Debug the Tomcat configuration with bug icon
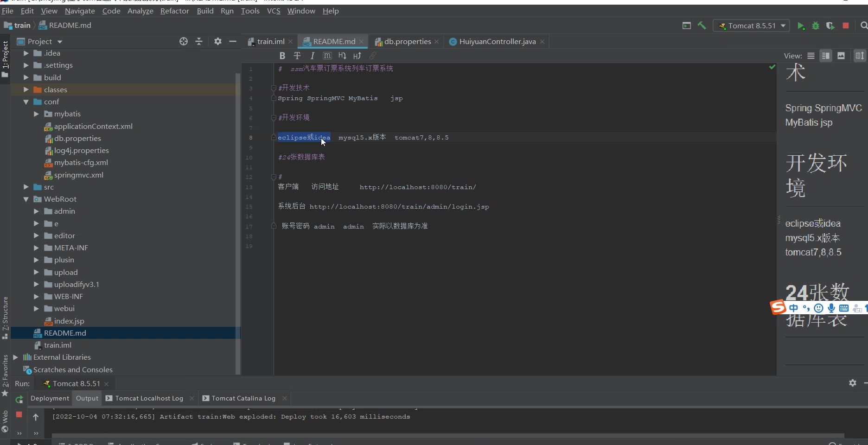 (x=816, y=26)
